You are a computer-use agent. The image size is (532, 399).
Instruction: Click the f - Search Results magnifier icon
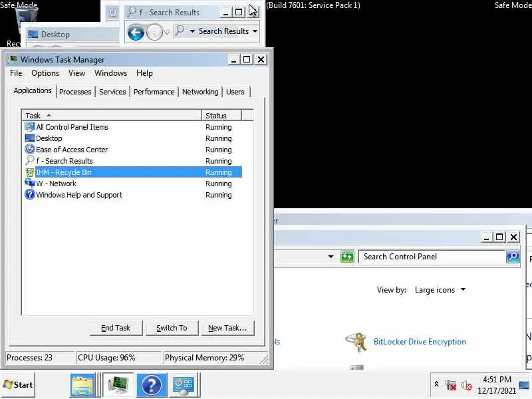click(x=29, y=160)
